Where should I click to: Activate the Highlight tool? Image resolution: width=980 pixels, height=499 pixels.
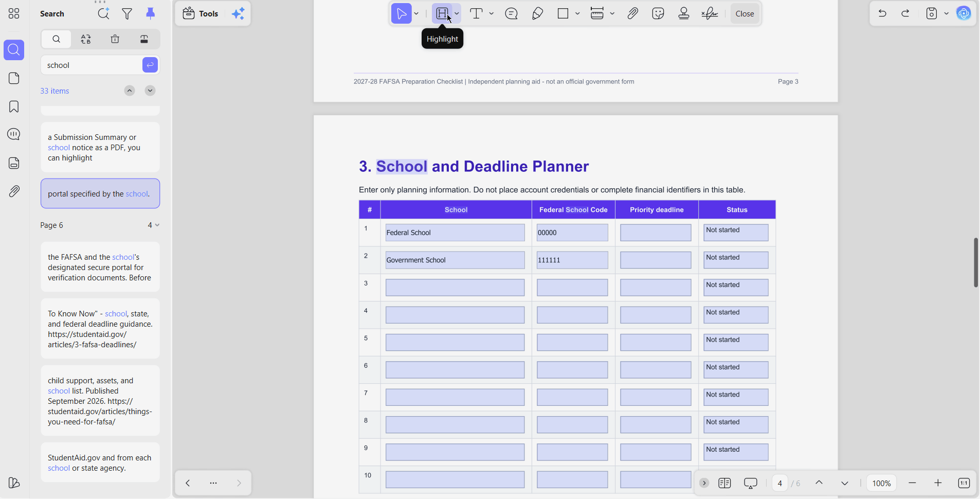point(442,14)
